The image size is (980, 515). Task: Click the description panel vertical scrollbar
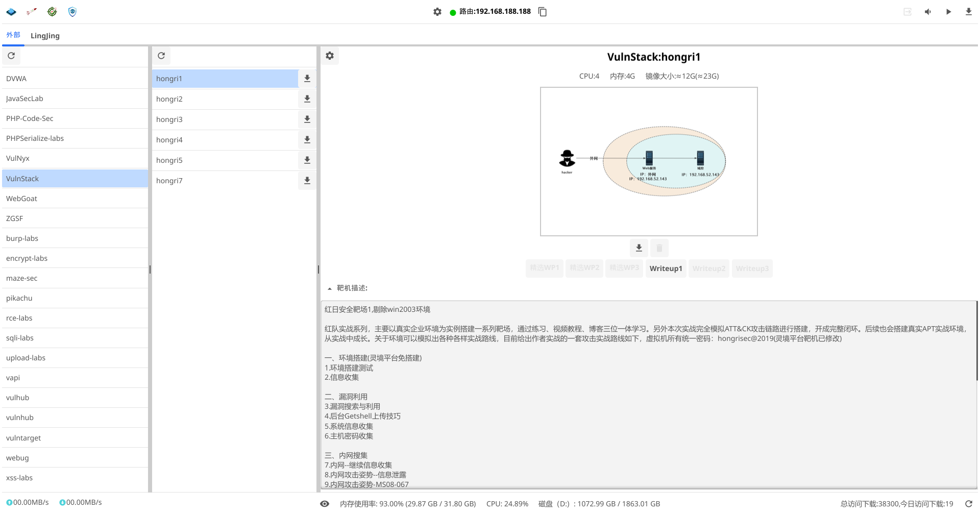976,341
